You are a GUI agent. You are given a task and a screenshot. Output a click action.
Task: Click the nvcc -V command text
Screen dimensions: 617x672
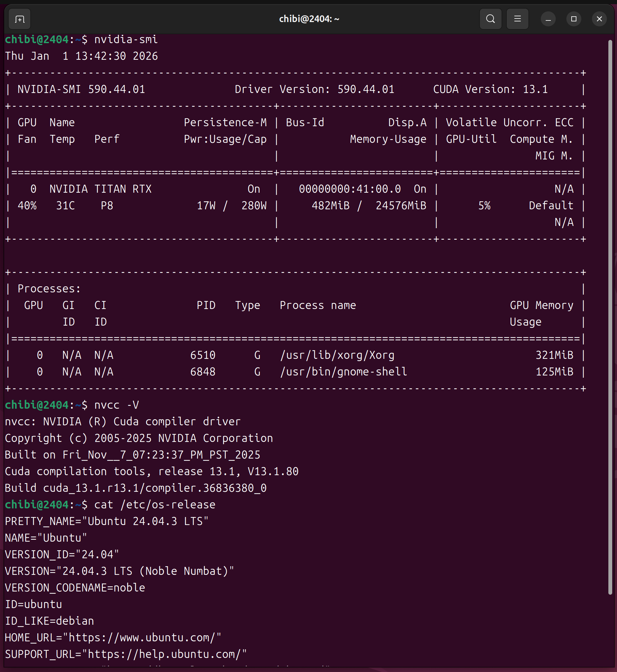pos(116,405)
